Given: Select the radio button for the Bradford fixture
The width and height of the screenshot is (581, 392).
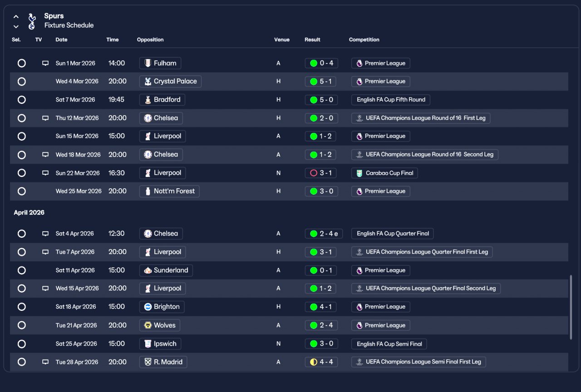Looking at the screenshot, I should tap(21, 100).
